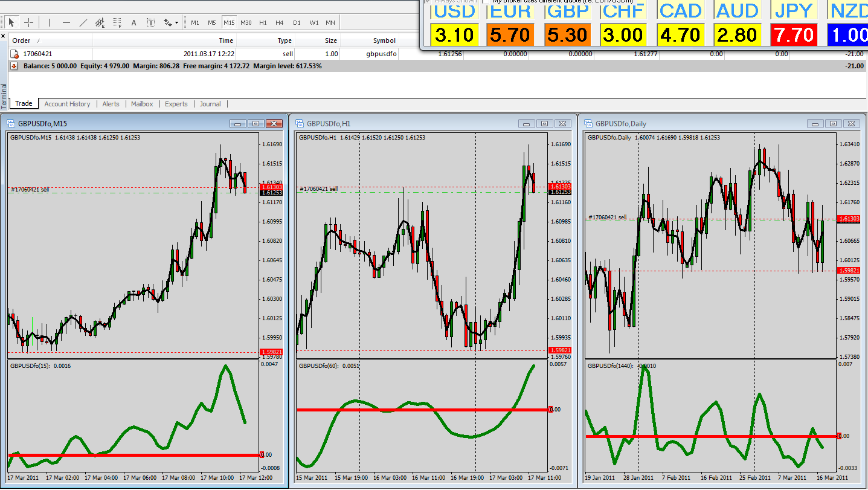The image size is (868, 490).
Task: Sort orders by Size column
Action: [x=331, y=40]
